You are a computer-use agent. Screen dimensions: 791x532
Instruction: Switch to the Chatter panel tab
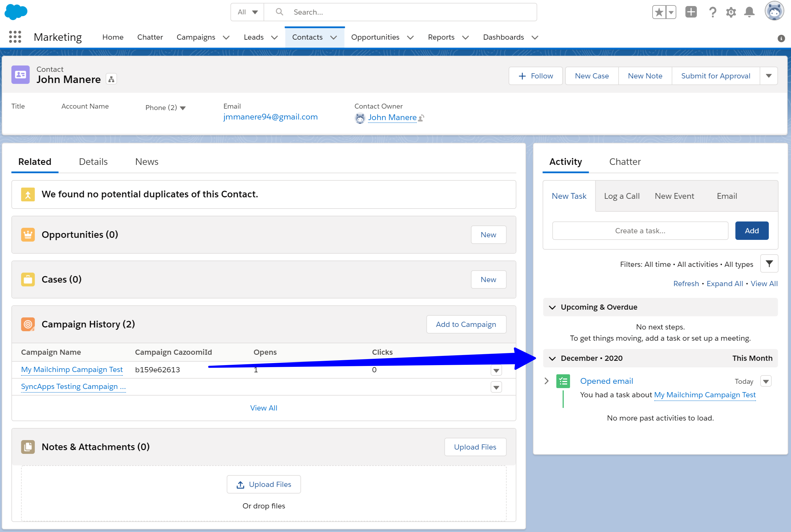(625, 161)
